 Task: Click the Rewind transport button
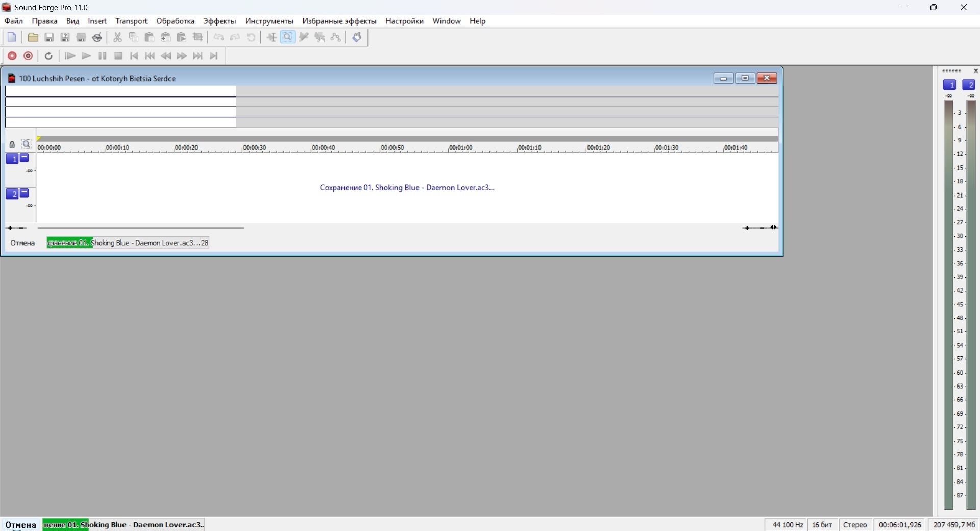click(x=166, y=56)
